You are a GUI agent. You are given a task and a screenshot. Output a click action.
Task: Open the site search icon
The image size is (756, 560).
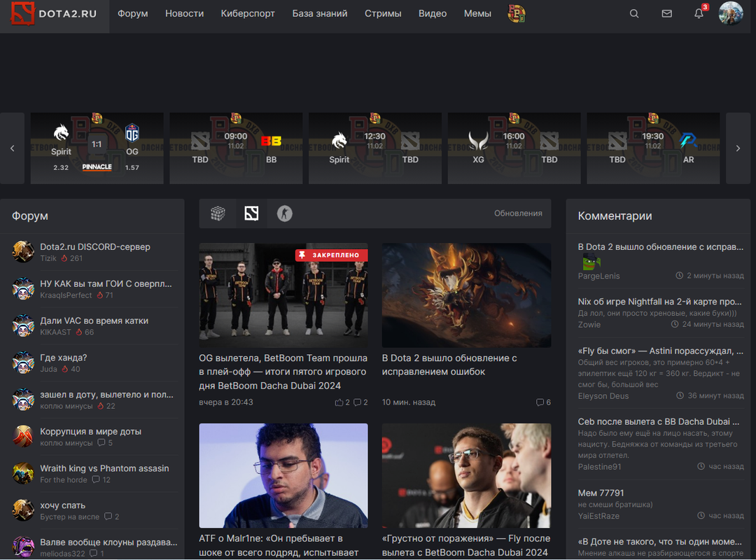(634, 13)
